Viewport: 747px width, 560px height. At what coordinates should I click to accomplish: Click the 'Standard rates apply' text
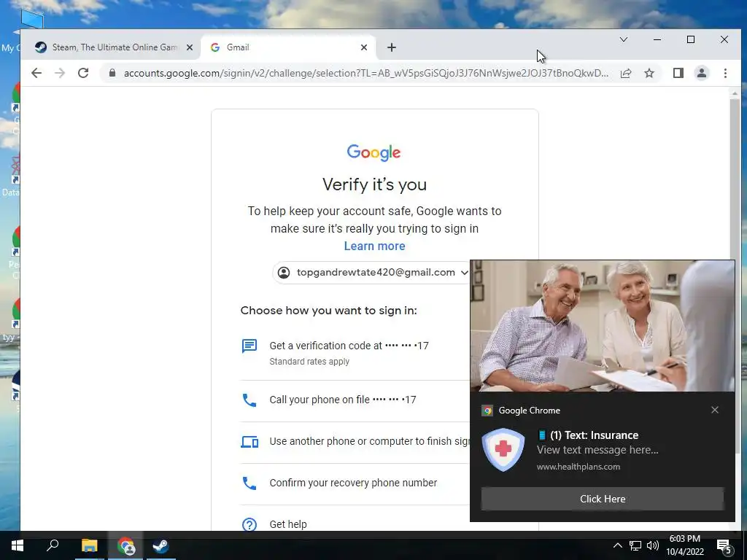pos(309,362)
